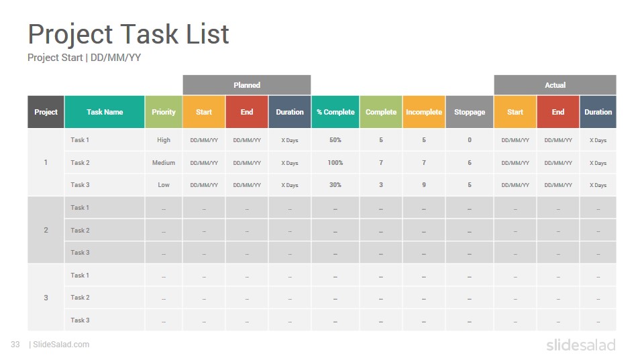This screenshot has width=644, height=362.
Task: Click the High priority cell
Action: pyautogui.click(x=164, y=140)
